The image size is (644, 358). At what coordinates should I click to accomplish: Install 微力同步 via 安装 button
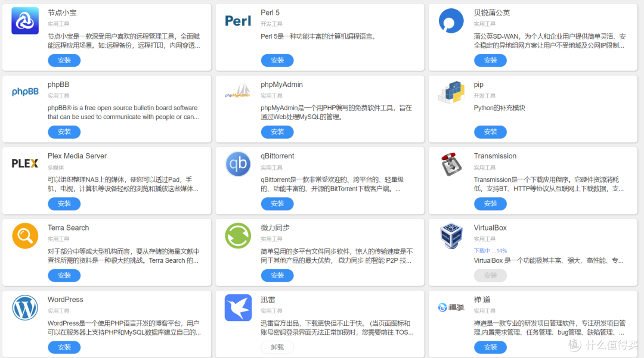(277, 275)
